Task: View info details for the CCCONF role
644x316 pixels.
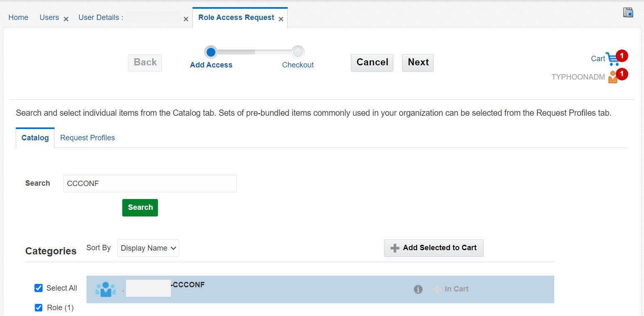Action: [418, 289]
